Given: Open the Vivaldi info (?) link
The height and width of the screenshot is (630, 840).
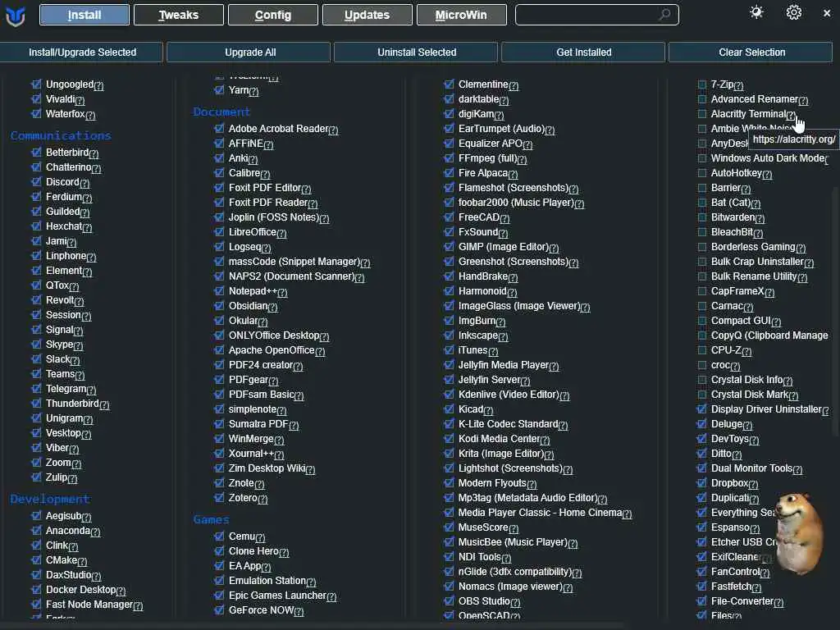Looking at the screenshot, I should (80, 101).
